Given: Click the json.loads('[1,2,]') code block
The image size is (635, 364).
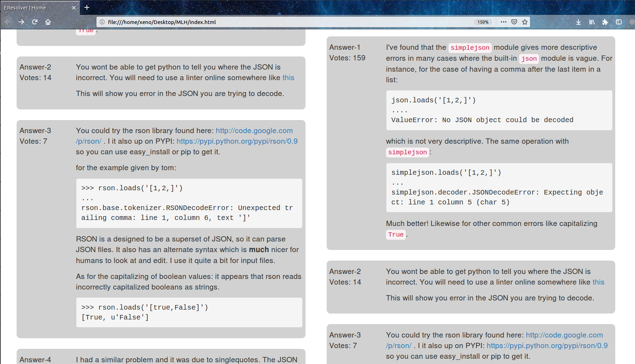Looking at the screenshot, I should (499, 110).
